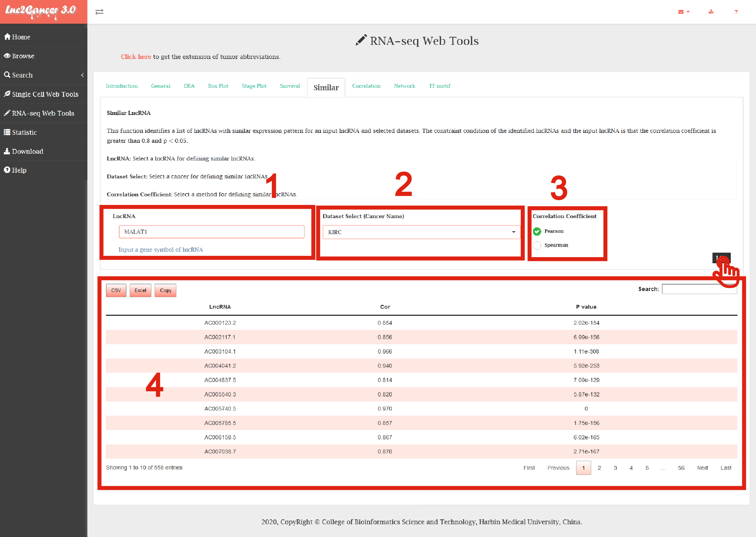Open the KIRC dataset dropdown
Image resolution: width=756 pixels, height=537 pixels.
421,232
